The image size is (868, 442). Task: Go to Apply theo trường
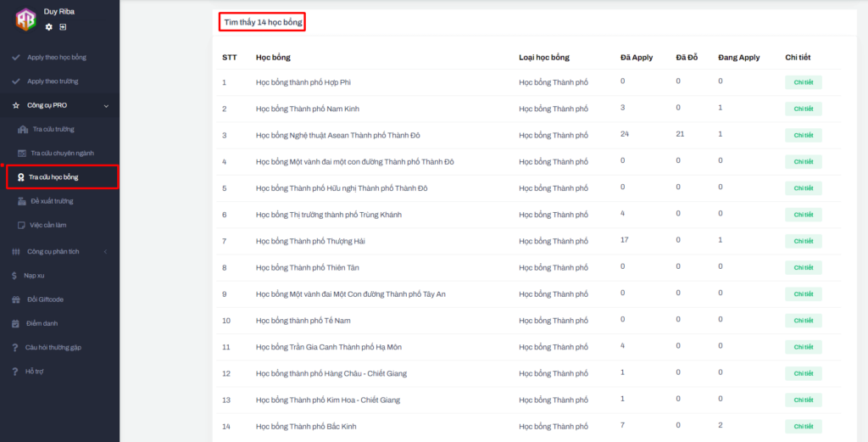(52, 81)
